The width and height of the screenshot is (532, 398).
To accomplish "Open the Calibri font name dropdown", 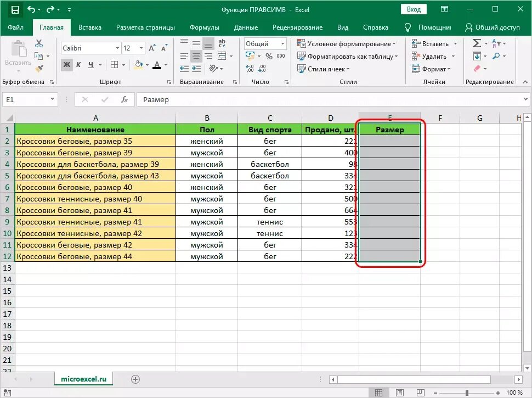I will pos(117,48).
